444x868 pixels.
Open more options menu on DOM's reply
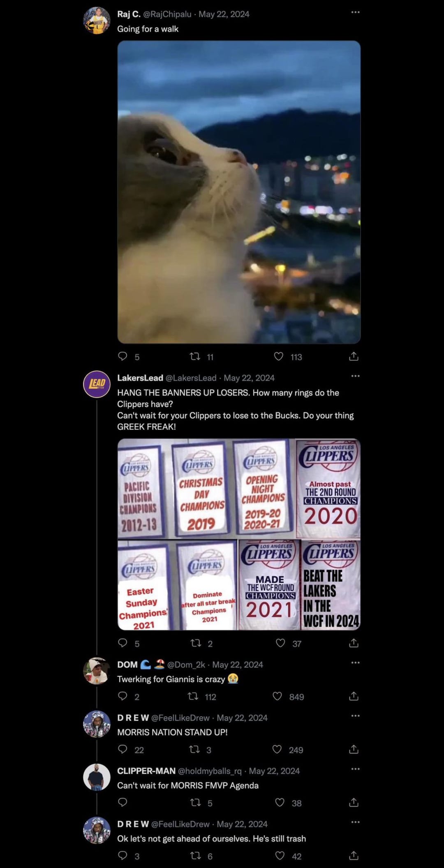point(355,663)
